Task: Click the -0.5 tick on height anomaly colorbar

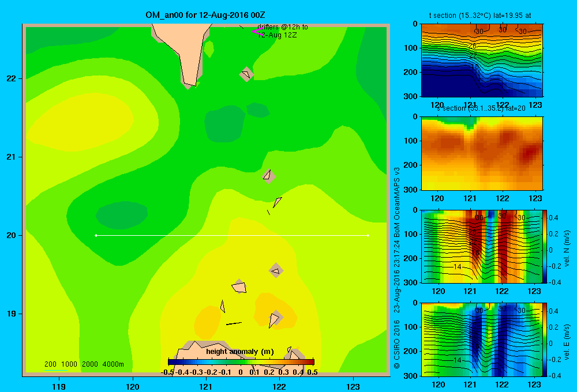Action: pos(167,372)
